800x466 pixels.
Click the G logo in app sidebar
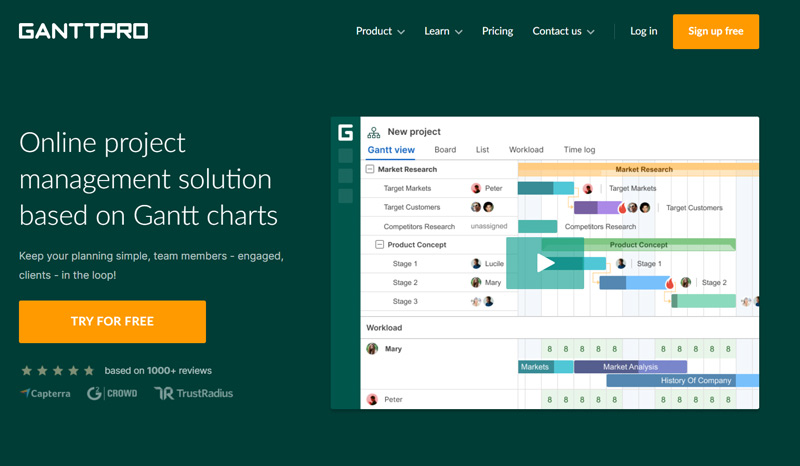pos(345,133)
